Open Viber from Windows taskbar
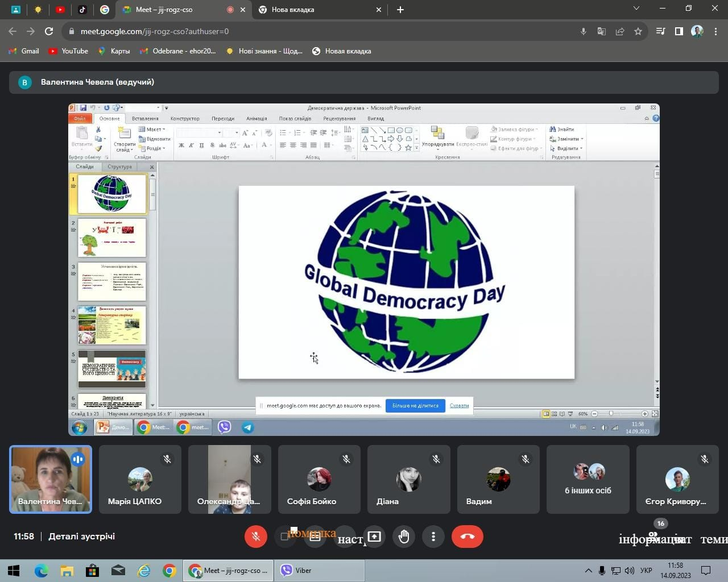Screen dimensions: 728x582 [x=320, y=570]
